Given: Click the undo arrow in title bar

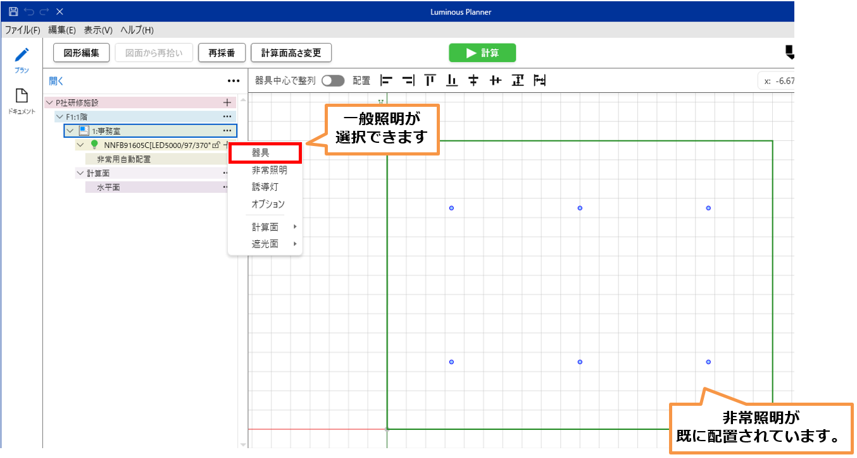Looking at the screenshot, I should pyautogui.click(x=28, y=10).
